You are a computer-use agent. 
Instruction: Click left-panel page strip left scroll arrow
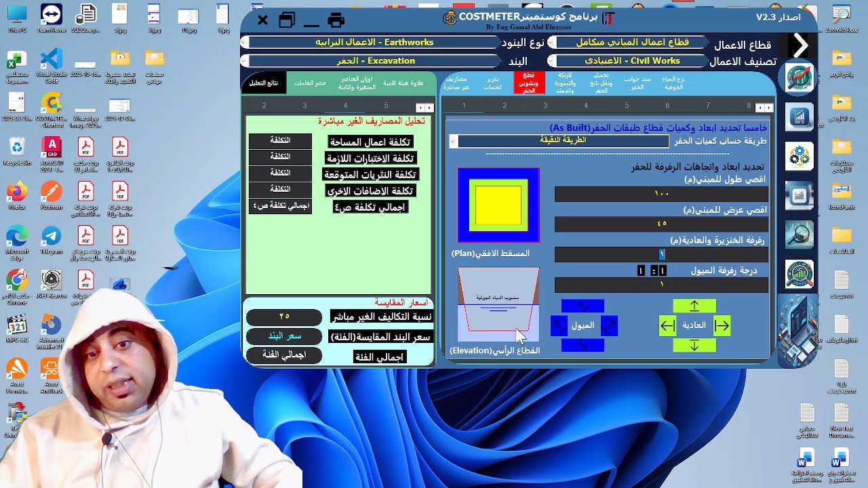[420, 108]
